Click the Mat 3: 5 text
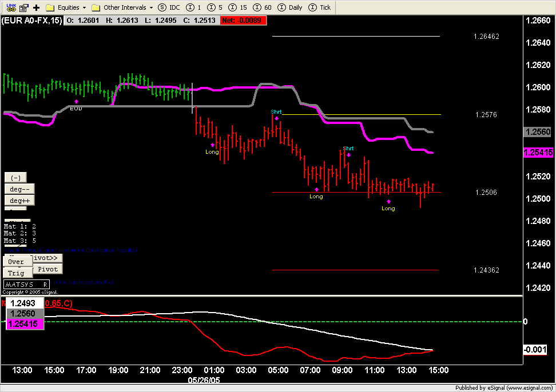Image resolution: width=556 pixels, height=392 pixels. click(20, 241)
